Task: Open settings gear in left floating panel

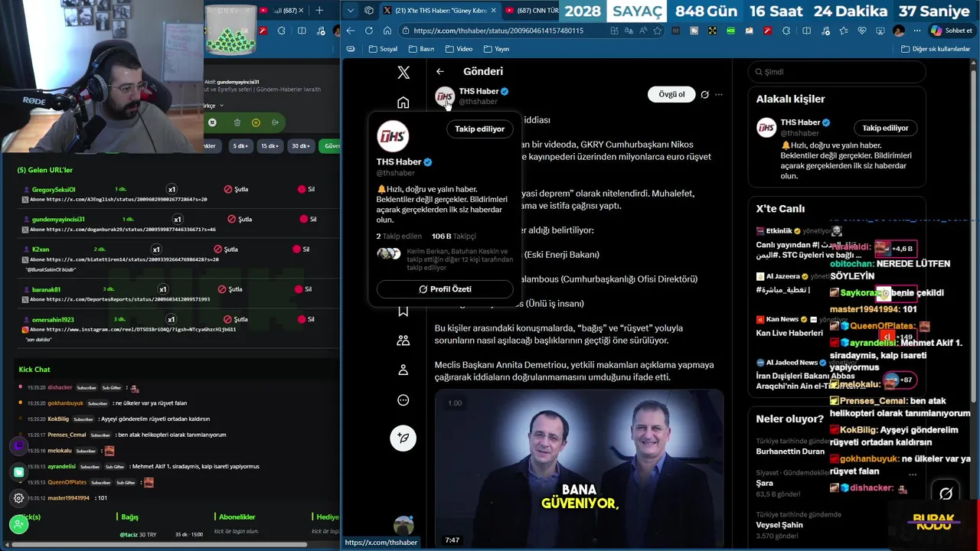Action: (19, 498)
